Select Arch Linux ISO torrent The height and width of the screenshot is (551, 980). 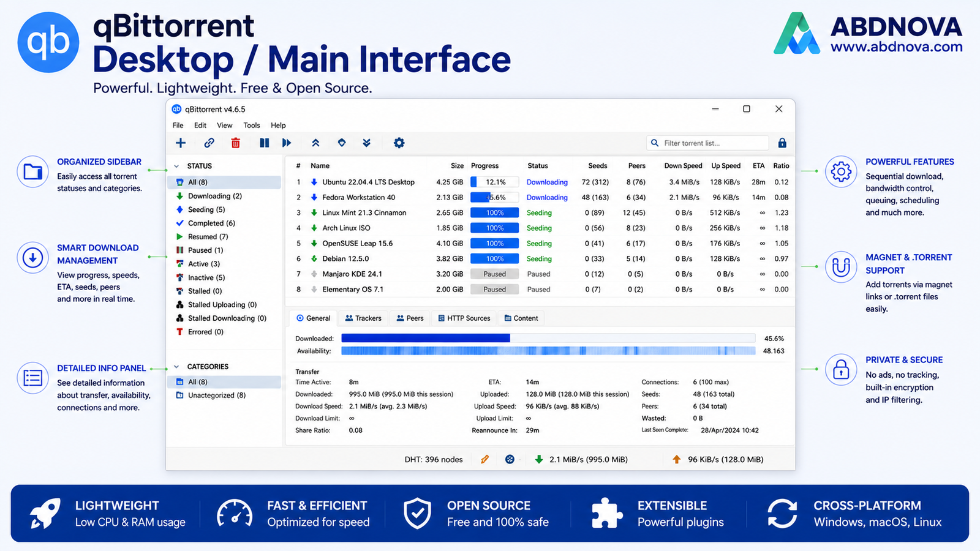pos(541,228)
